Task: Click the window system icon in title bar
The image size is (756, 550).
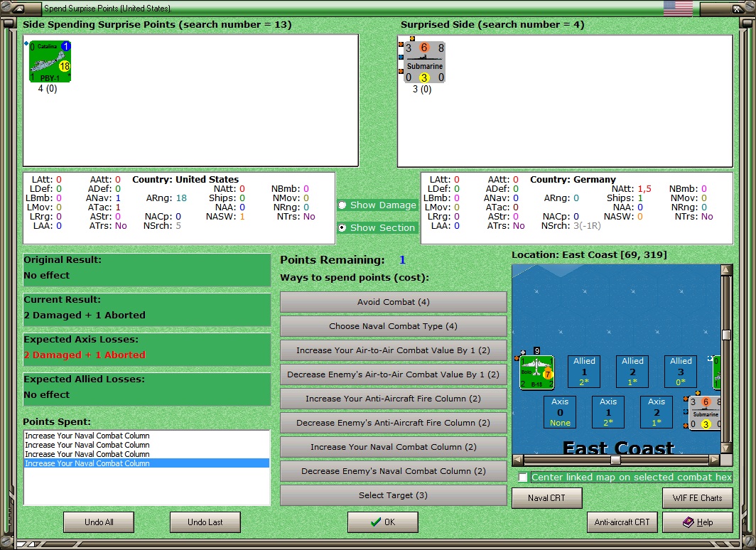Action: tap(18, 9)
